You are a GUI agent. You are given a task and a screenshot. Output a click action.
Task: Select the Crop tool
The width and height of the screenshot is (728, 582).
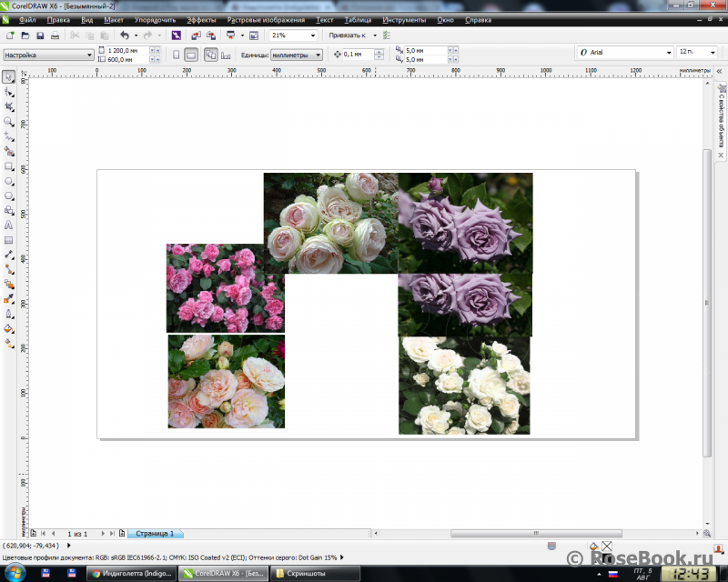[9, 106]
